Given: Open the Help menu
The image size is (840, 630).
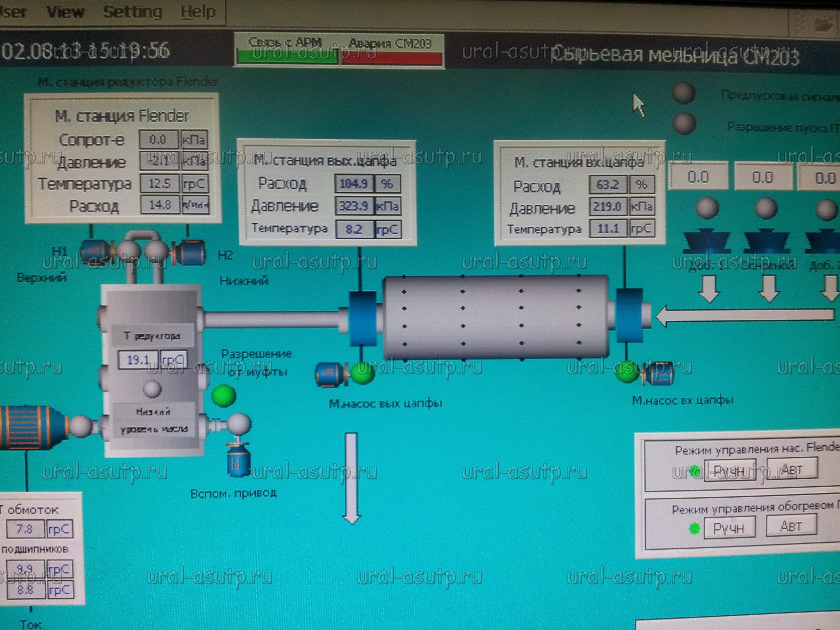Looking at the screenshot, I should (198, 12).
